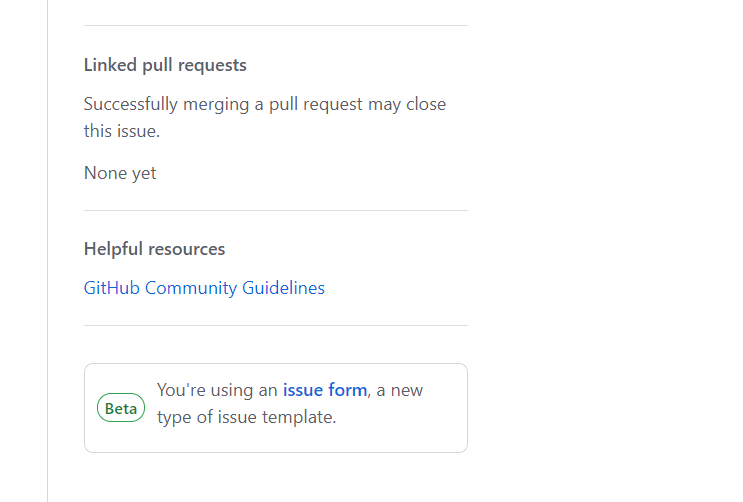The height and width of the screenshot is (502, 743).
Task: Click the 'type of issue template.' text
Action: [246, 417]
